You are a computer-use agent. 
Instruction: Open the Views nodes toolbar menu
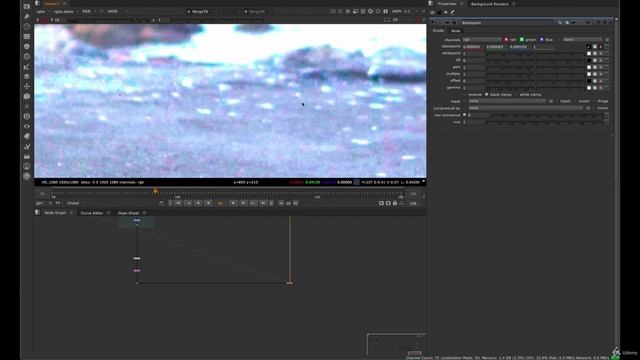point(27,126)
